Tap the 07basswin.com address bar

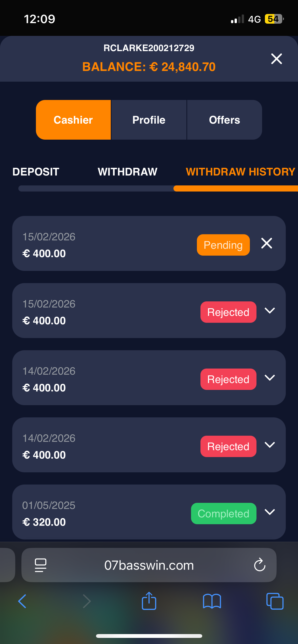(x=149, y=565)
